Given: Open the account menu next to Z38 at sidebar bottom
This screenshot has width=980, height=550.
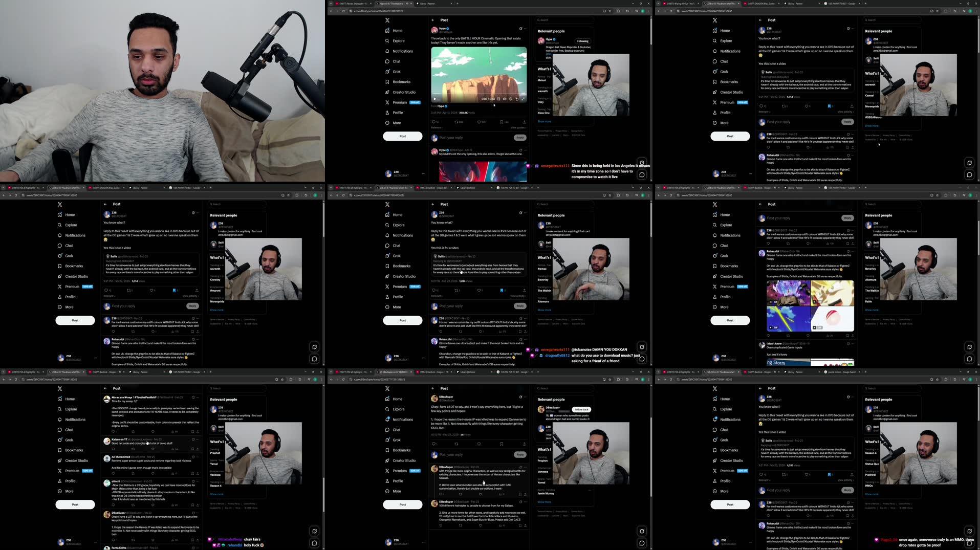Looking at the screenshot, I should pos(423,173).
